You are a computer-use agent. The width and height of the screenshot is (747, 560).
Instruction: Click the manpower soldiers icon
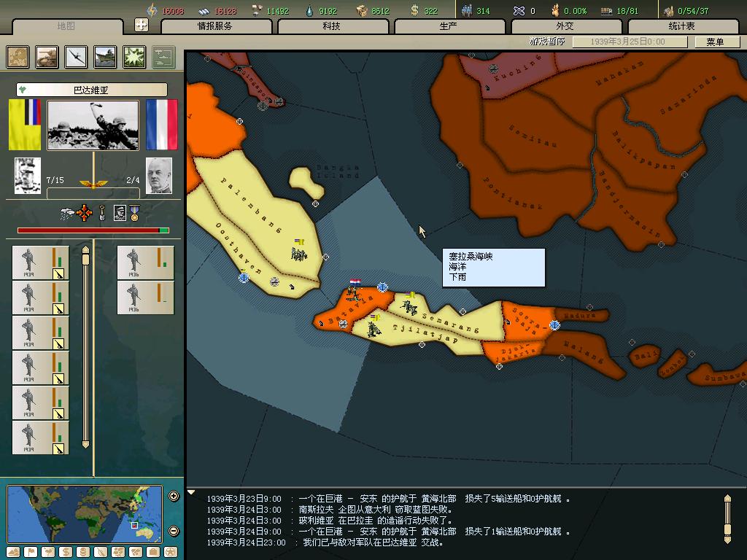[466, 10]
